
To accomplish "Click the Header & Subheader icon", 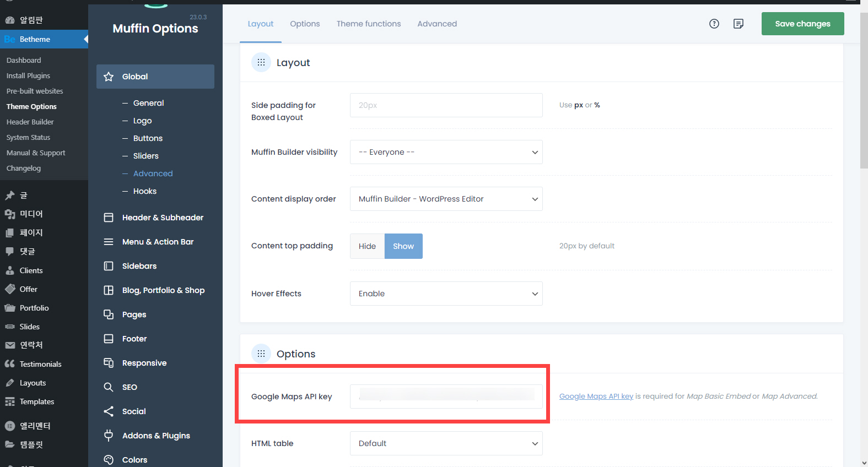I will (109, 218).
